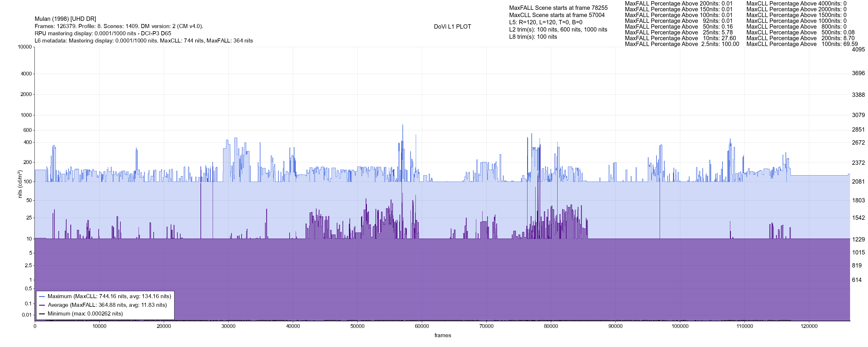
Task: Click the L2 trim(s) metadata line
Action: pyautogui.click(x=558, y=30)
